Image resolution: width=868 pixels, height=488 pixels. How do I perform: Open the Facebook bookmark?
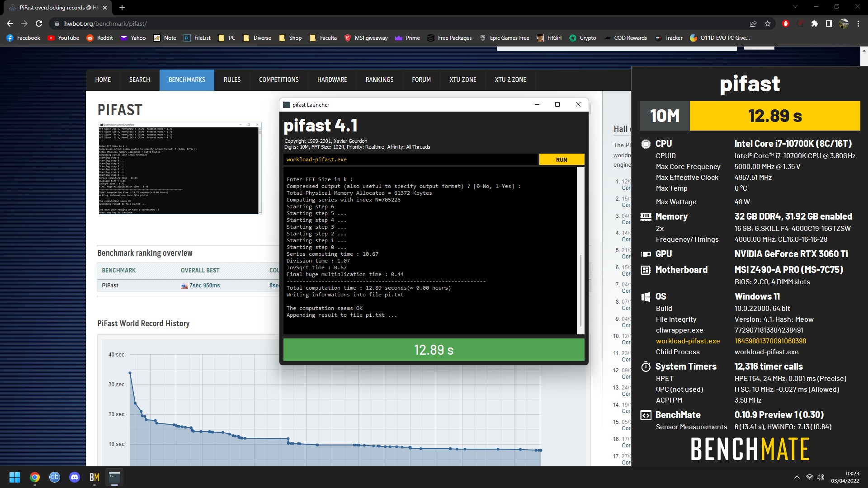24,38
